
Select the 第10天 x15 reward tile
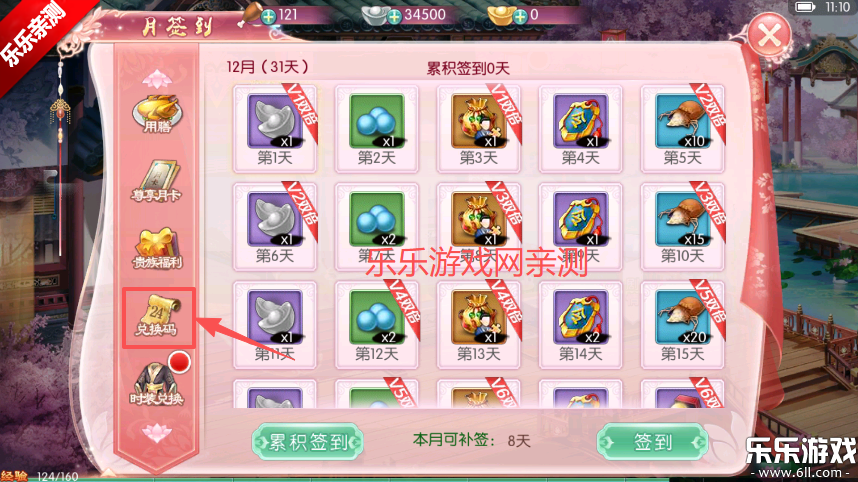click(x=682, y=227)
